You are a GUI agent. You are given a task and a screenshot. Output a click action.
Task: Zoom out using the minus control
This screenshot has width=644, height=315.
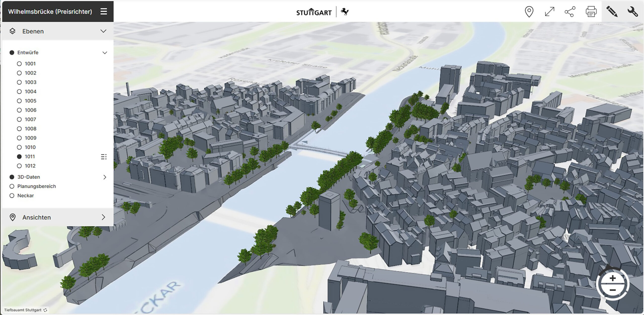click(x=613, y=290)
